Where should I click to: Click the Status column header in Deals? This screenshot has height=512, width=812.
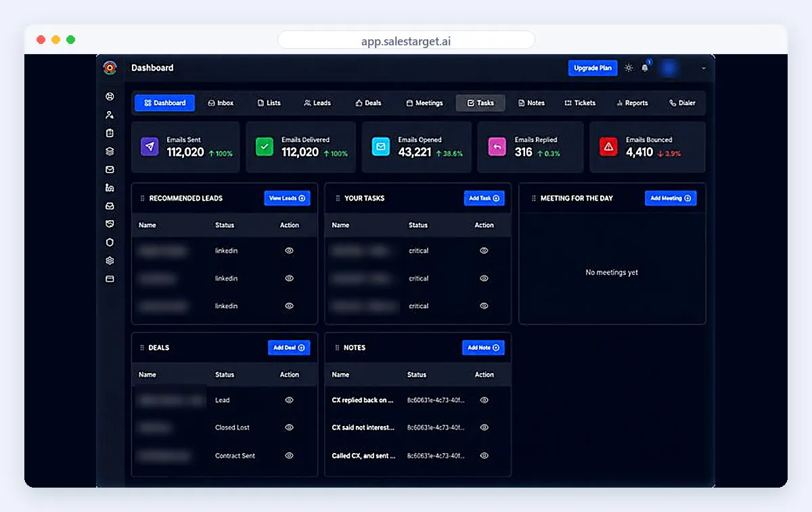225,375
